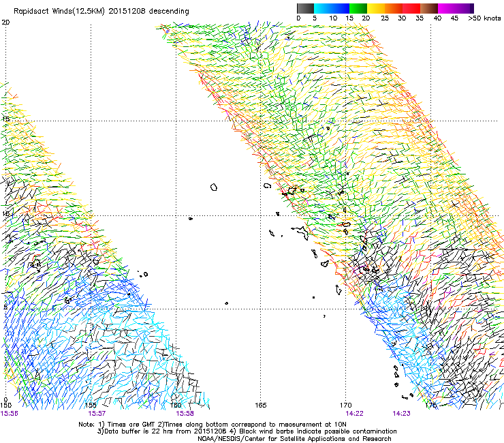This screenshot has width=504, height=443.
Task: Click the '14:23' purple overpass time label
Action: 401,414
